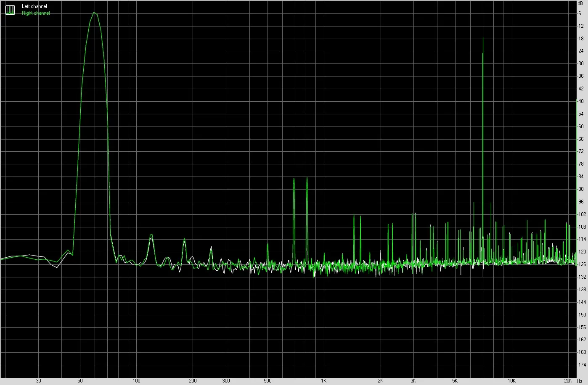Click the -48 dB scale label
The height and width of the screenshot is (385, 588).
point(581,101)
